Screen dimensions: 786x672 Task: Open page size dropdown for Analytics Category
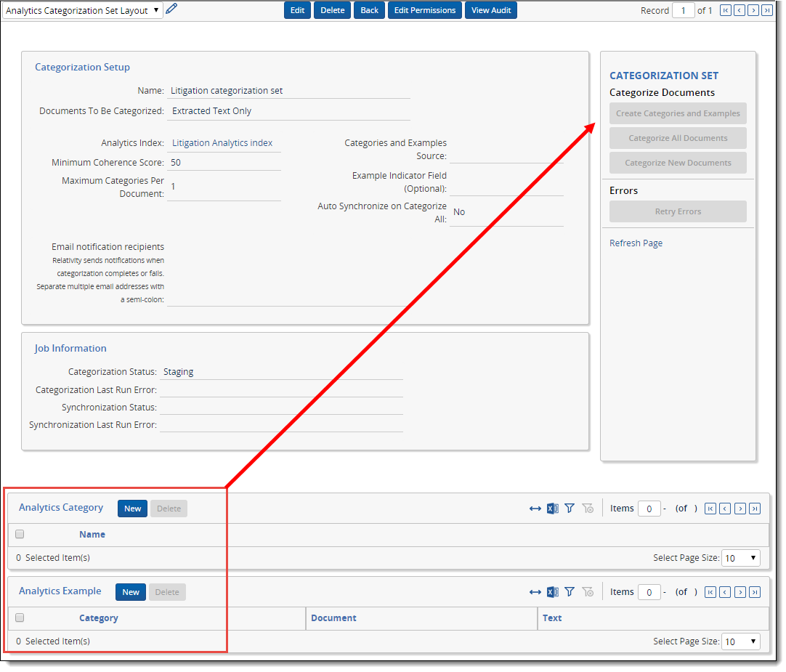(x=741, y=558)
